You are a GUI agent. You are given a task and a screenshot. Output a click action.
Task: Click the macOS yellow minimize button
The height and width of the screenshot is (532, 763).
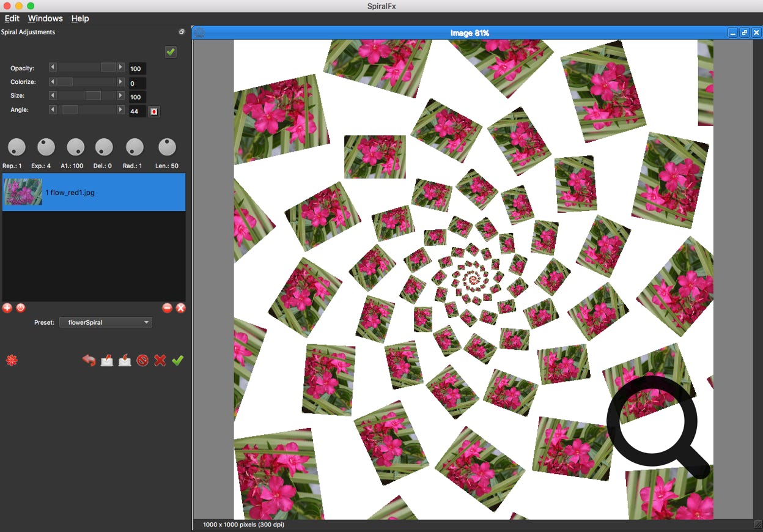coord(19,6)
